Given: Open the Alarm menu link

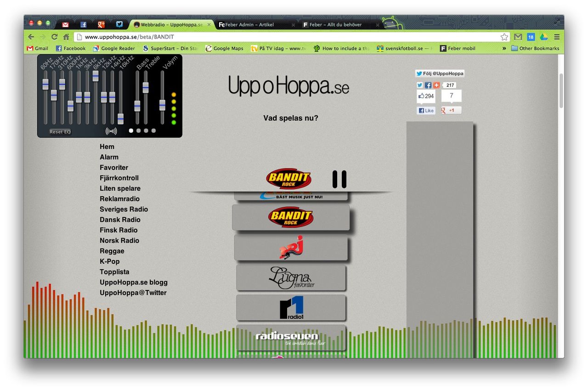Looking at the screenshot, I should (109, 157).
